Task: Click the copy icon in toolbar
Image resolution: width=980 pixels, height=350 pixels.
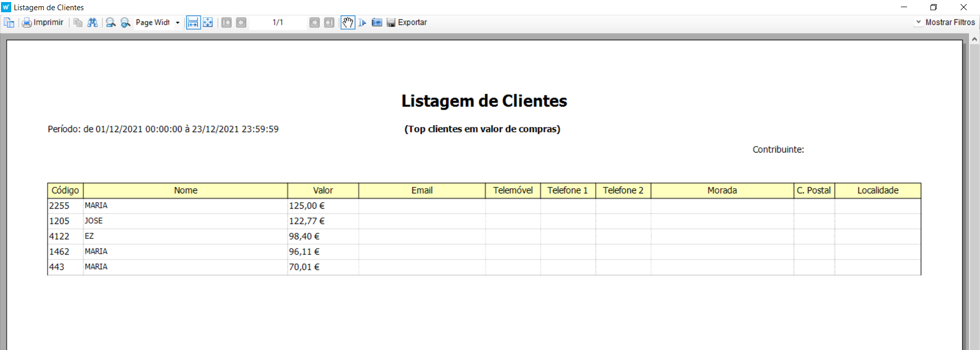Action: pos(78,22)
